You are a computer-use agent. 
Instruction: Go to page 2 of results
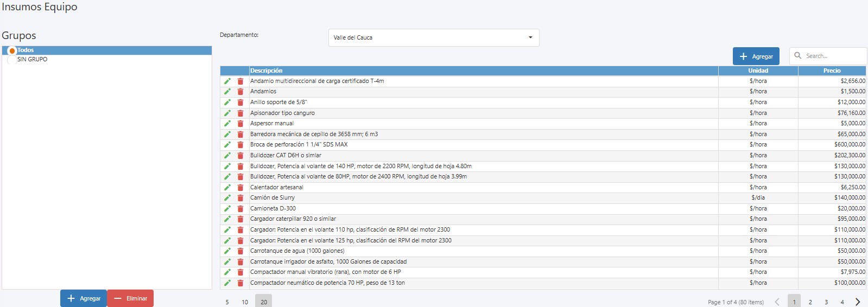[x=810, y=302]
